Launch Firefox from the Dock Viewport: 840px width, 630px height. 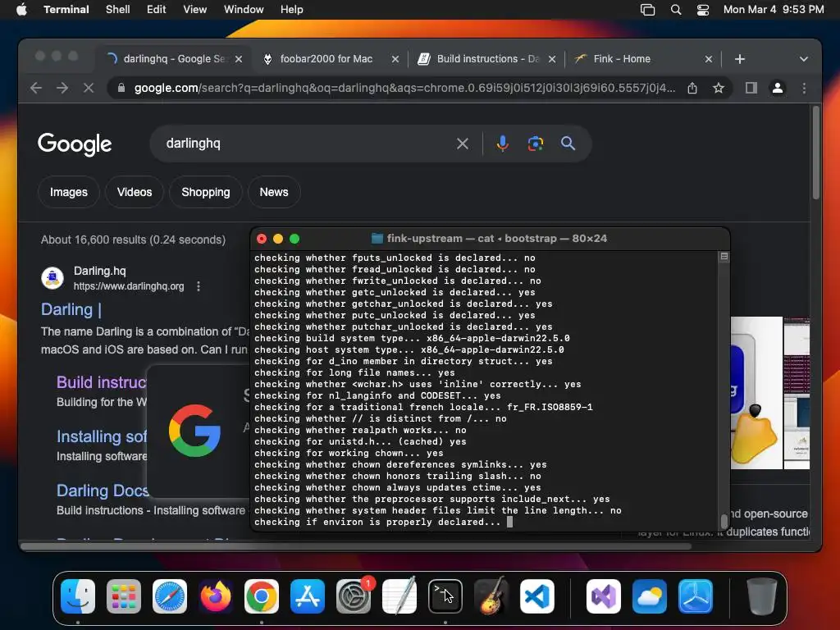coord(216,596)
